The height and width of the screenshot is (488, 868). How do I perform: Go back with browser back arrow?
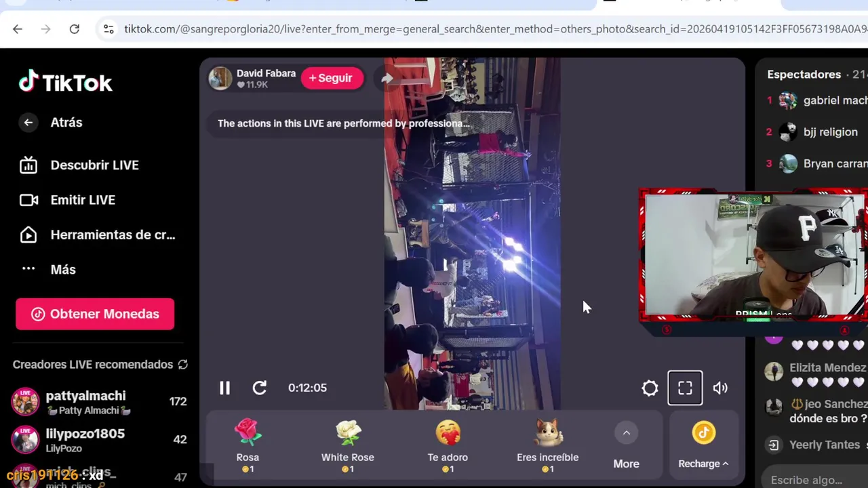[18, 29]
